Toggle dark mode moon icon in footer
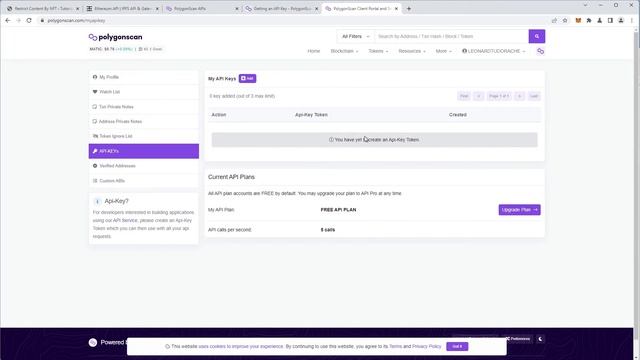The image size is (640, 360). (x=540, y=339)
